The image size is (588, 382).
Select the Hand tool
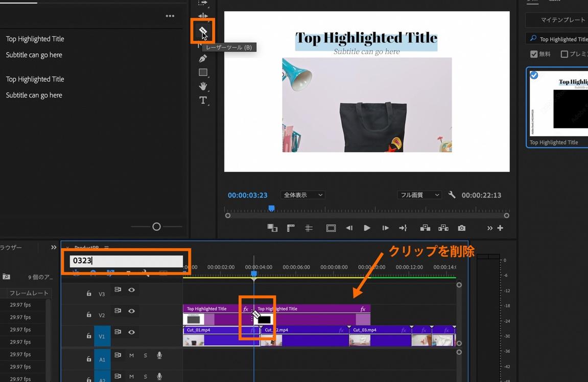(203, 86)
